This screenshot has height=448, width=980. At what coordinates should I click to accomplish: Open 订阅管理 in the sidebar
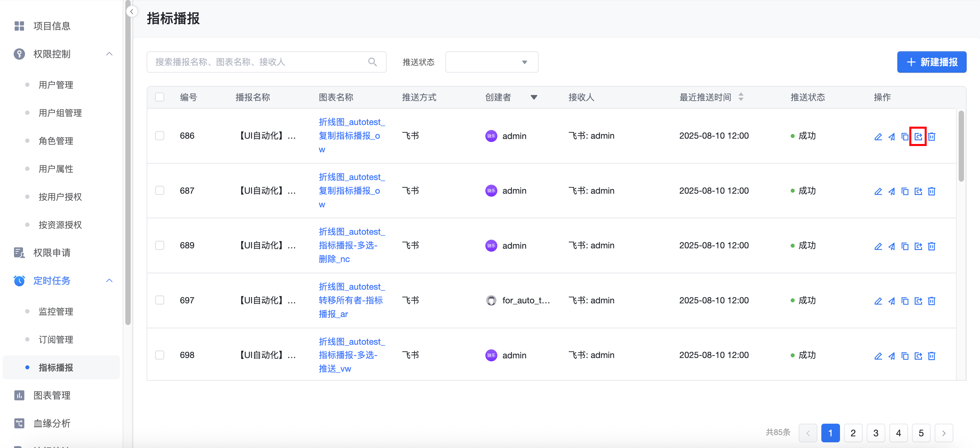56,340
